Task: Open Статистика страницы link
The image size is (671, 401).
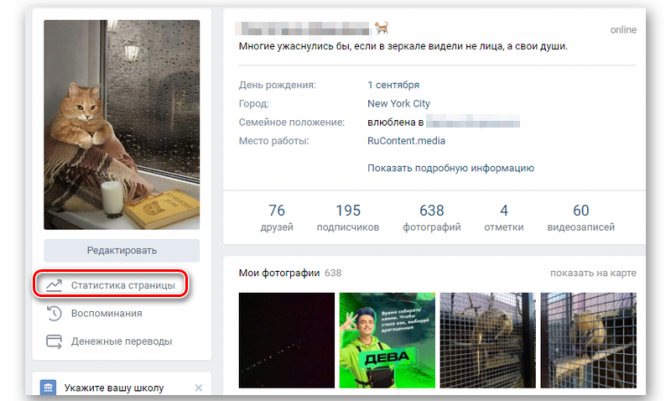Action: (x=123, y=285)
